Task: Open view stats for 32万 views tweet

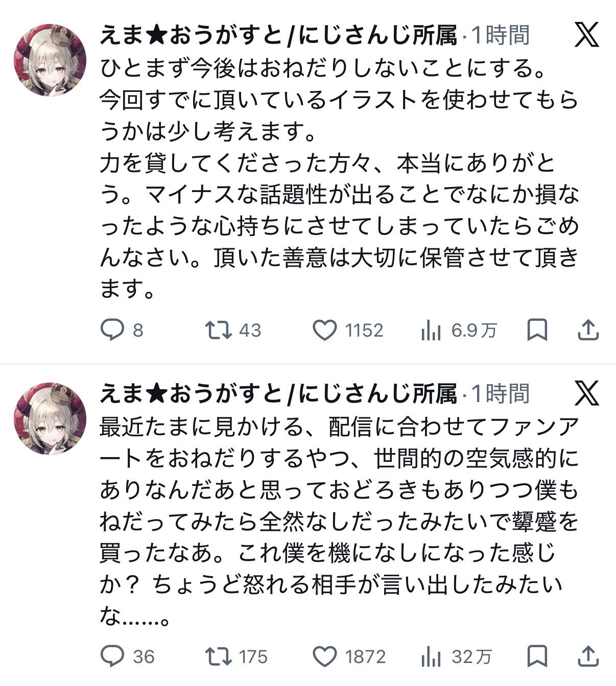Action: click(431, 657)
